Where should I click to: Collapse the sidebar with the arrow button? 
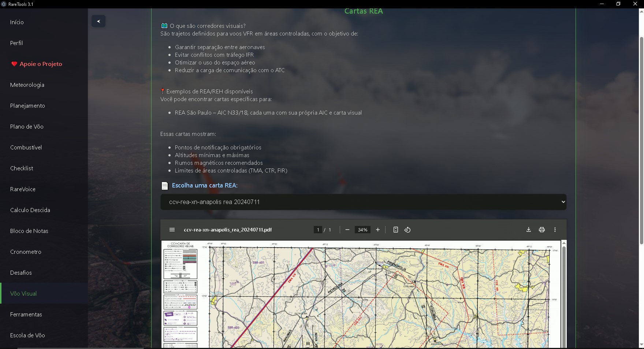98,21
